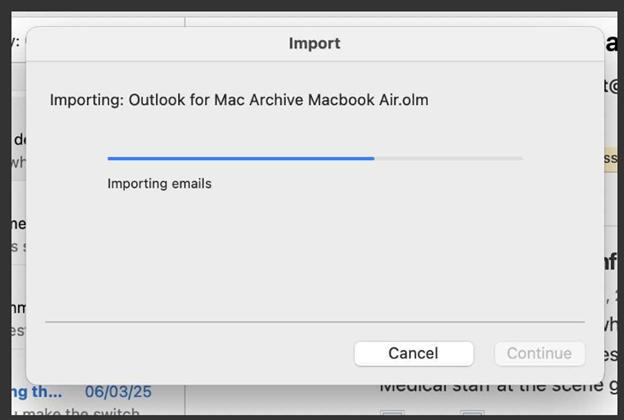
Task: Select the 'Outlook for Mac Archive Macbook Air.olm' file name text
Action: point(279,100)
